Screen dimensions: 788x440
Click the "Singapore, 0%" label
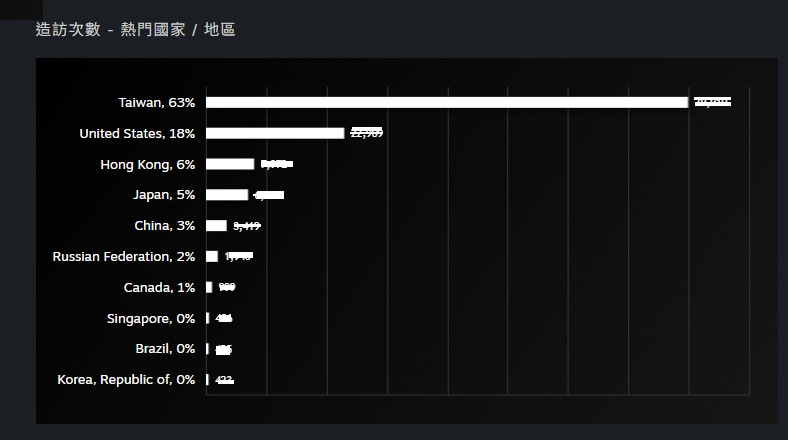coord(151,319)
